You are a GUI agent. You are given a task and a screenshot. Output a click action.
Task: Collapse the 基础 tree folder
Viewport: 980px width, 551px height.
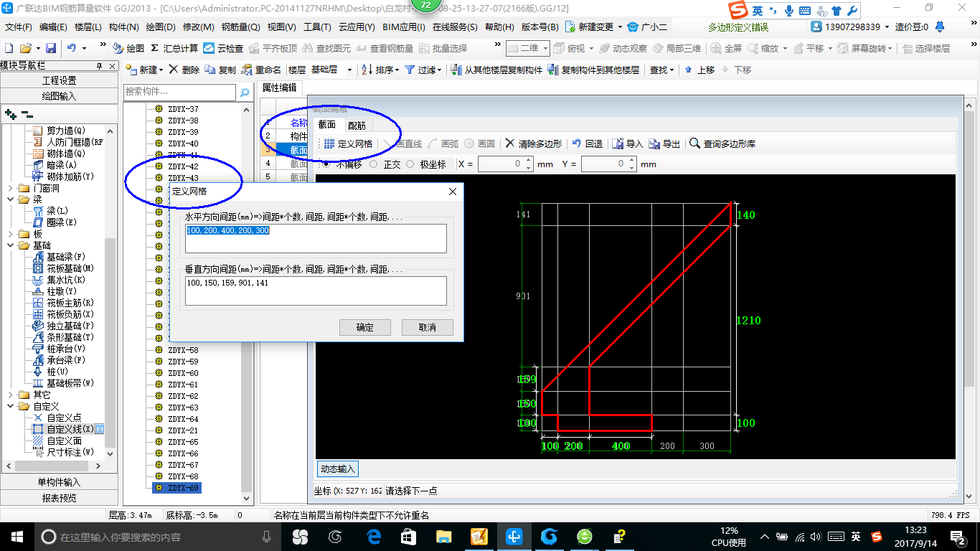coord(11,245)
